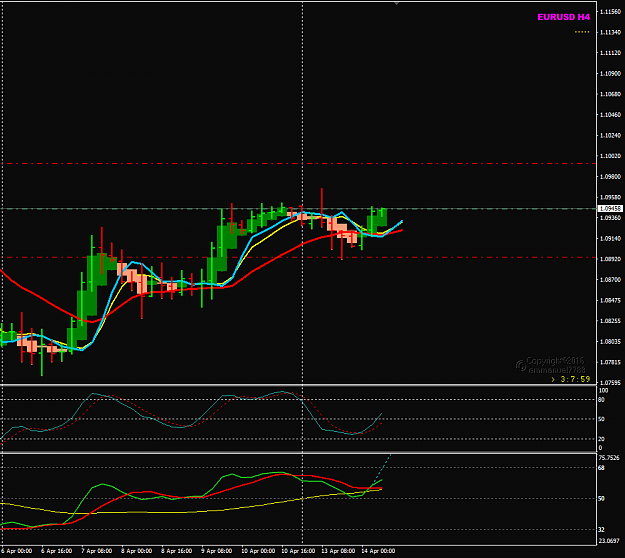
Task: Click the 1.10460 price axis label
Action: 610,115
